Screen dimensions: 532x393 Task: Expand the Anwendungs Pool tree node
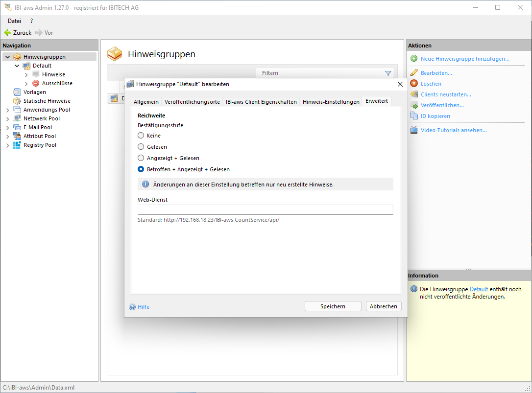[x=7, y=110]
